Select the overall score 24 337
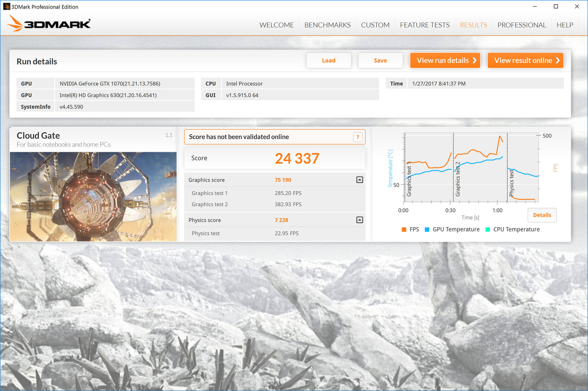This screenshot has height=391, width=588. pyautogui.click(x=297, y=159)
